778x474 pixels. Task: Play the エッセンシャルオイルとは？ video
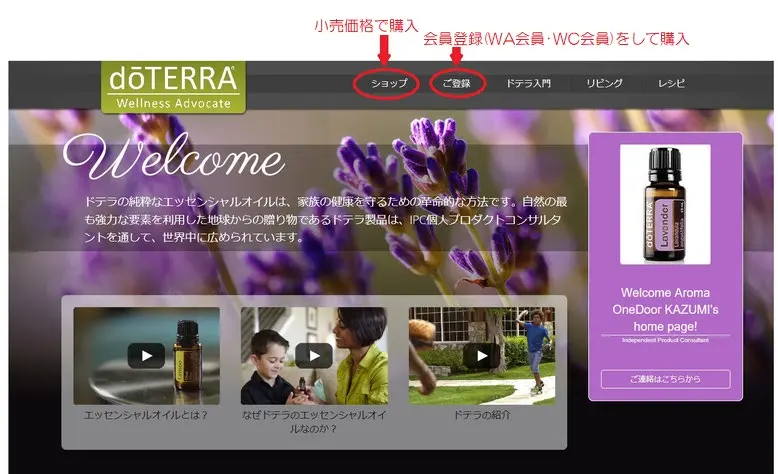[146, 355]
